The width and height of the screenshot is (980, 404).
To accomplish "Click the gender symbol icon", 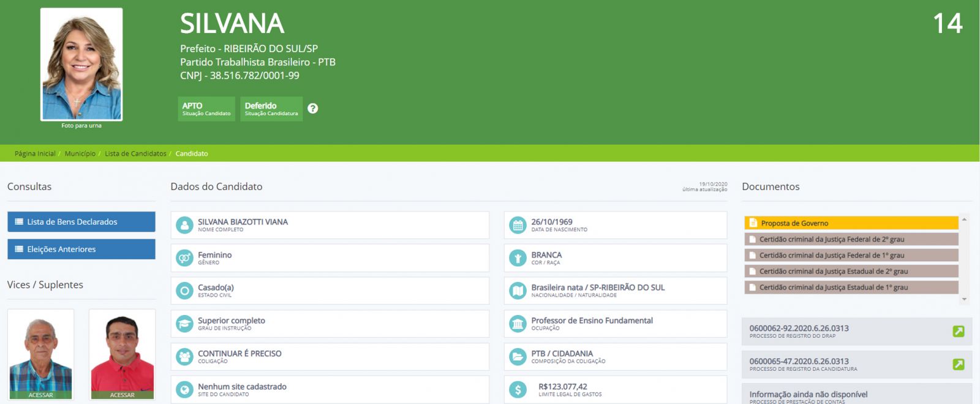I will (184, 258).
